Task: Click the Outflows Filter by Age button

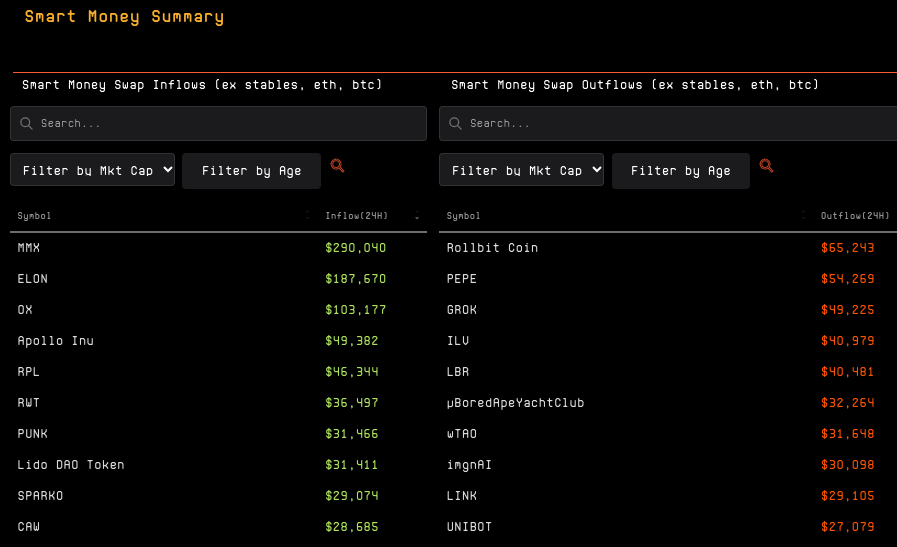Action: (x=681, y=171)
